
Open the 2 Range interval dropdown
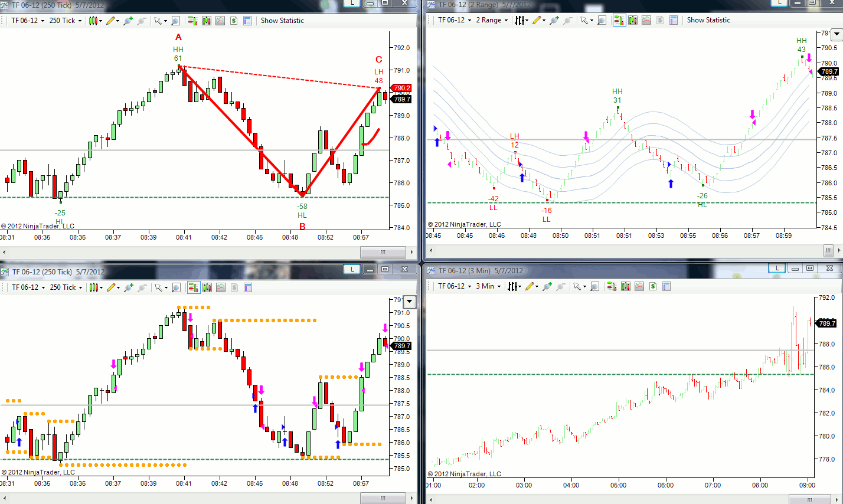pyautogui.click(x=492, y=20)
